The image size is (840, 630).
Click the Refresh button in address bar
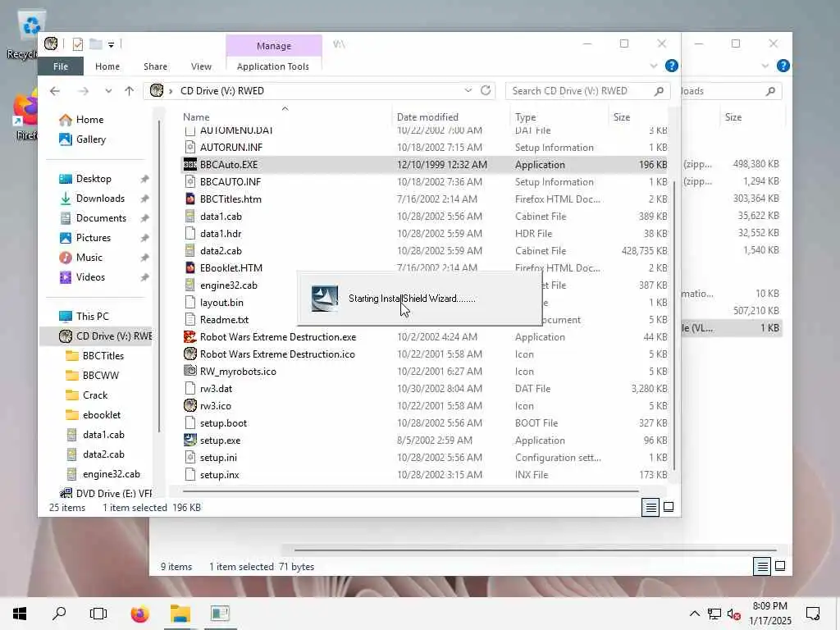pos(486,90)
